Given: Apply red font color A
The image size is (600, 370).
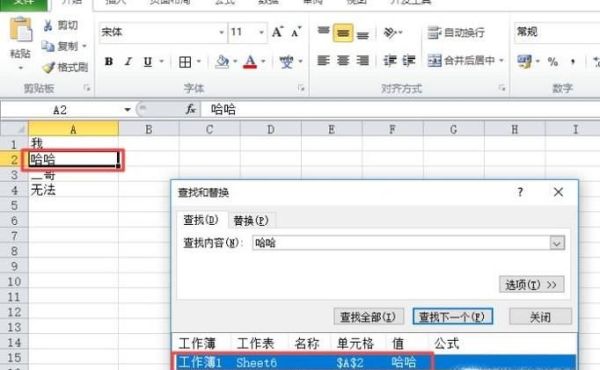Looking at the screenshot, I should 250,62.
